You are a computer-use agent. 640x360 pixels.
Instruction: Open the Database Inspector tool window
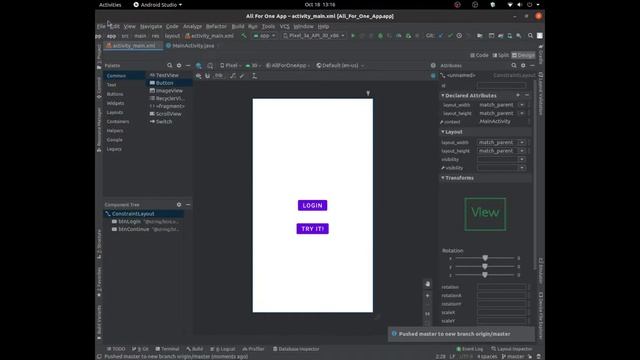296,349
